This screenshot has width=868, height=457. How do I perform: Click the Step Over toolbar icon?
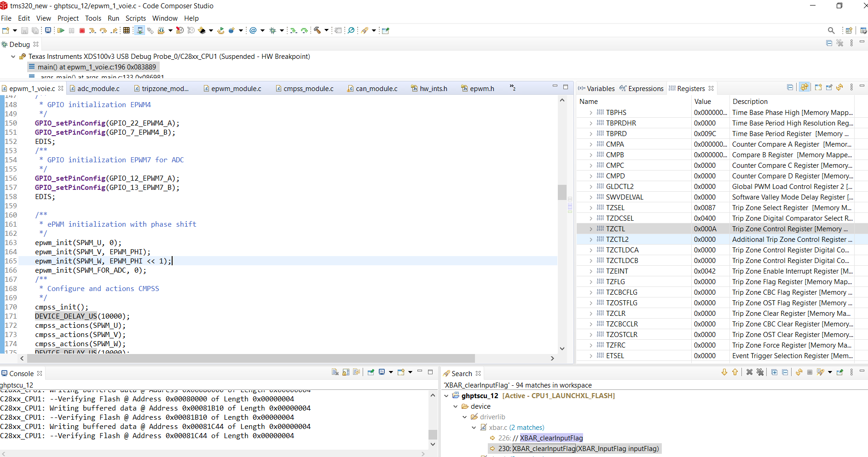103,30
